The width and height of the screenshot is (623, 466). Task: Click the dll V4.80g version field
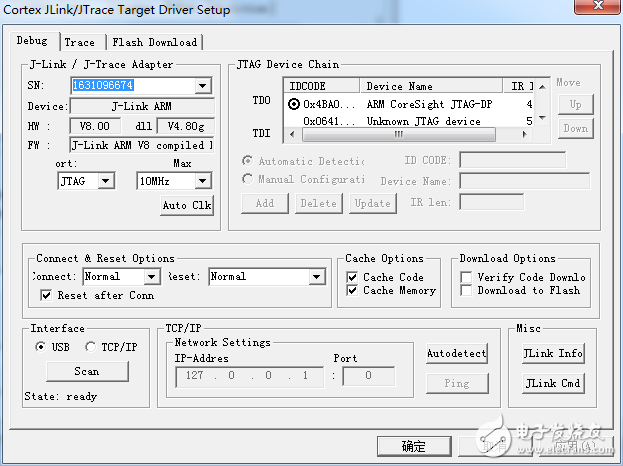pyautogui.click(x=186, y=126)
